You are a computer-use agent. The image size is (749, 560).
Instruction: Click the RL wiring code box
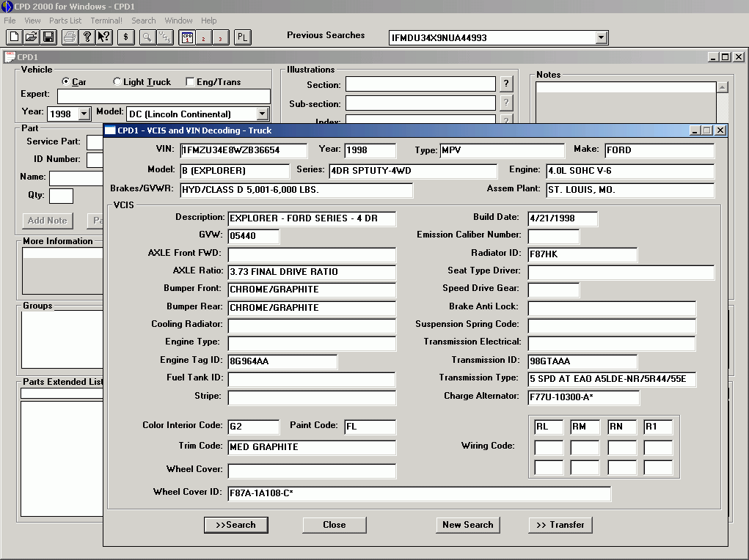click(549, 427)
